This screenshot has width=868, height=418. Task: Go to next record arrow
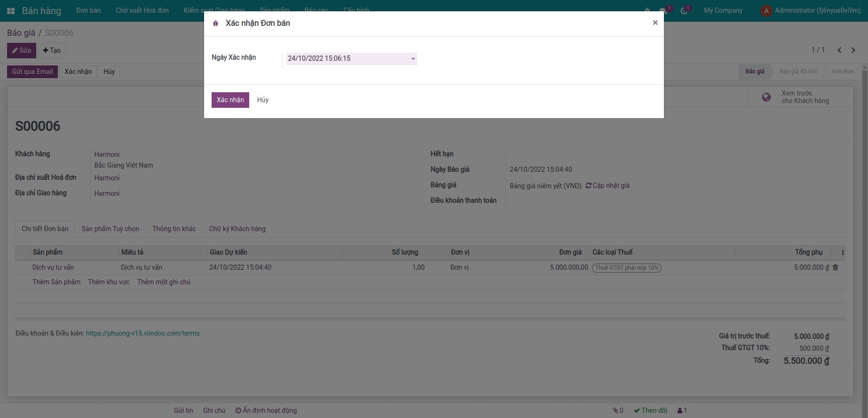tap(853, 50)
